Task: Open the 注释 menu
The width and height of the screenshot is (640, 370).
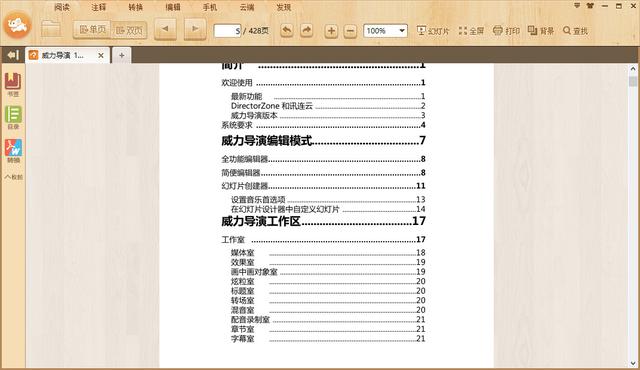Action: pyautogui.click(x=99, y=7)
